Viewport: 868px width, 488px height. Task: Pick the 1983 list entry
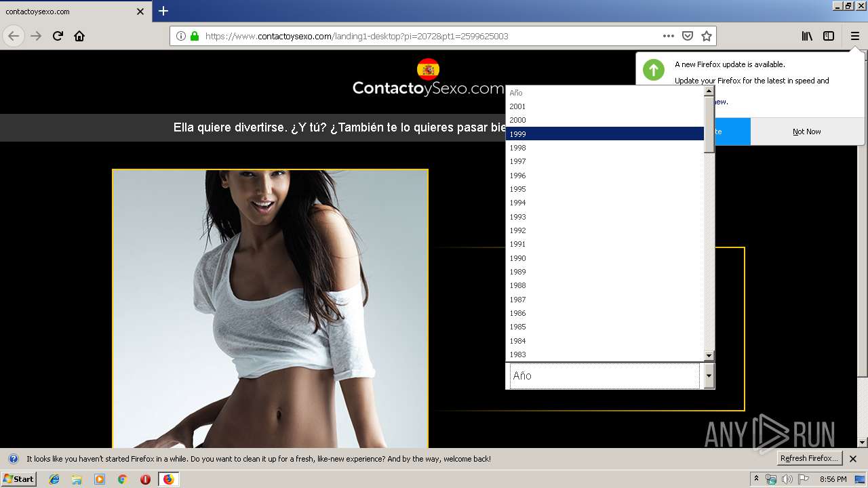coord(605,354)
